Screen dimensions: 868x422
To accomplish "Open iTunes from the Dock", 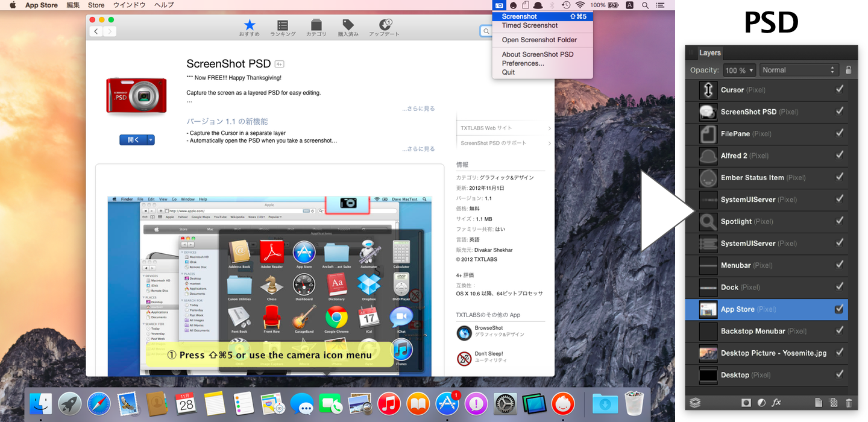I will click(389, 403).
